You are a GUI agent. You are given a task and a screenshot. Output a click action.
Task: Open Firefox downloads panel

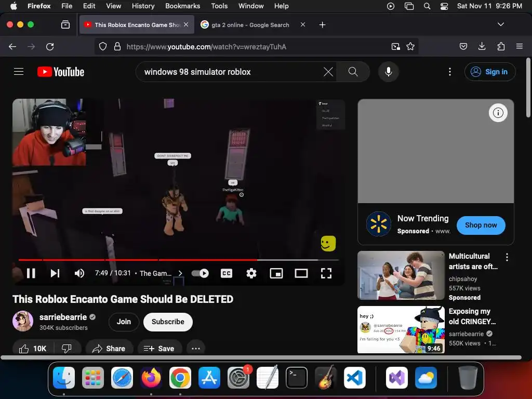point(482,46)
